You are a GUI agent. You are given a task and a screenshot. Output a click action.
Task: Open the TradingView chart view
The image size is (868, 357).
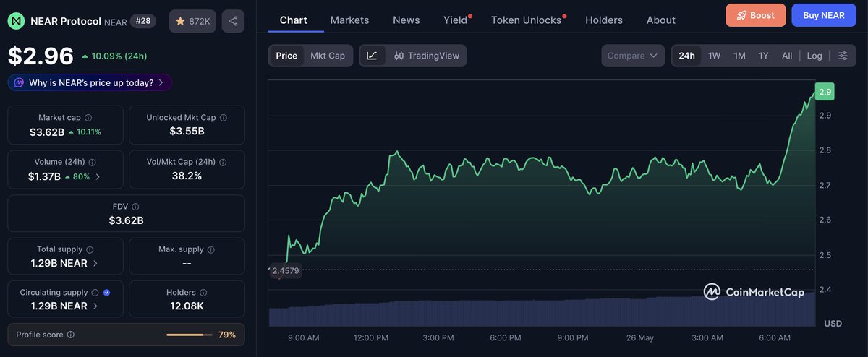[427, 56]
